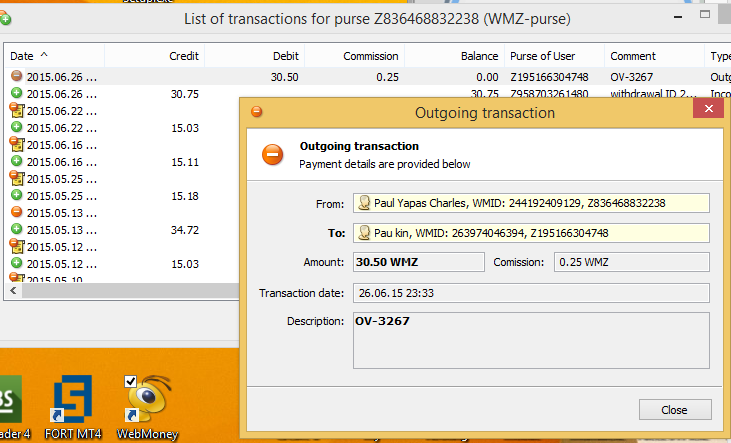Click the Transaction date field 26.06.15 23:33

pos(531,293)
